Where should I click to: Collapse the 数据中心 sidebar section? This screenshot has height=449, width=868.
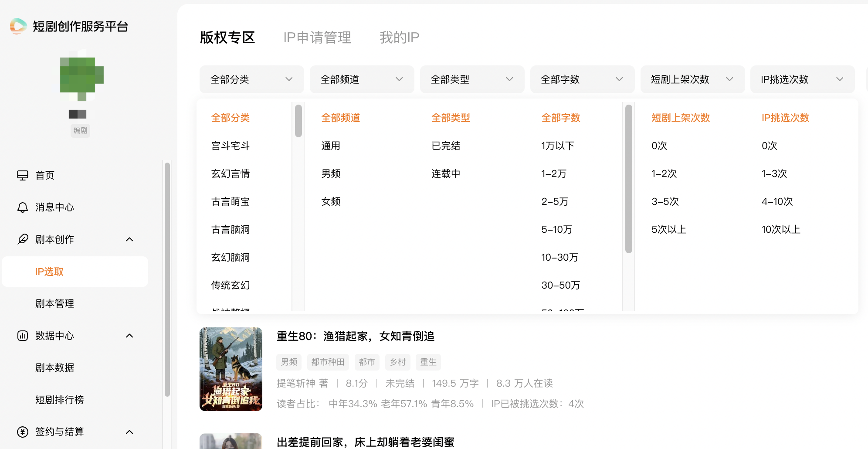click(129, 336)
